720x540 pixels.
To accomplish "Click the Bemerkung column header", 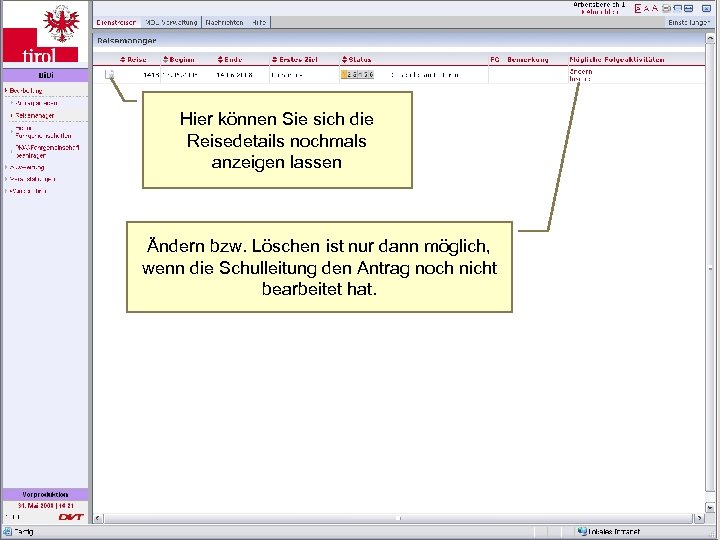I will 528,60.
